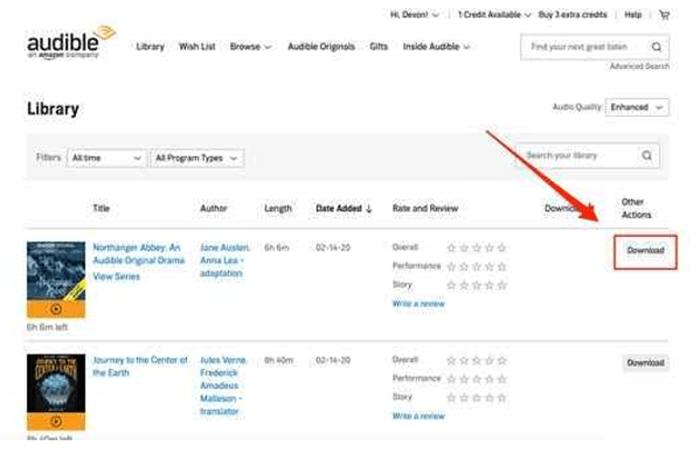Open Northanger Abbey title link
The image size is (700, 460).
coord(138,254)
